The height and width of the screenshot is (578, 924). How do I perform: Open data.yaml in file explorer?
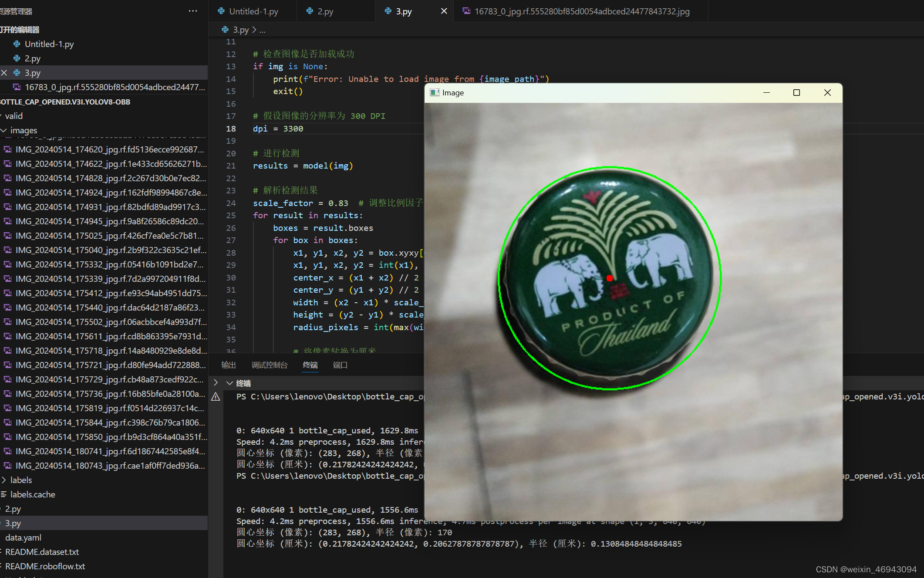pyautogui.click(x=23, y=537)
